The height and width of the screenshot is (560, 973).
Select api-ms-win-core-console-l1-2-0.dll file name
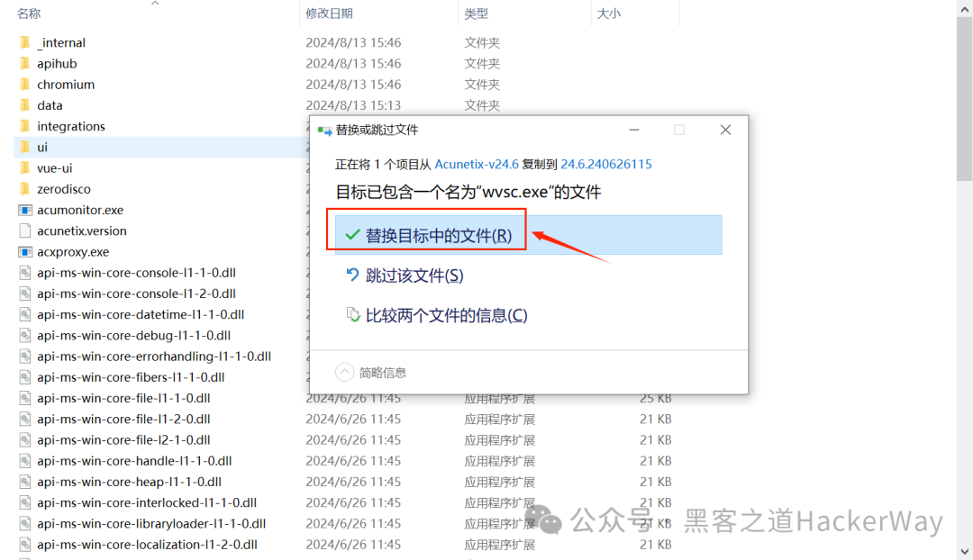136,294
